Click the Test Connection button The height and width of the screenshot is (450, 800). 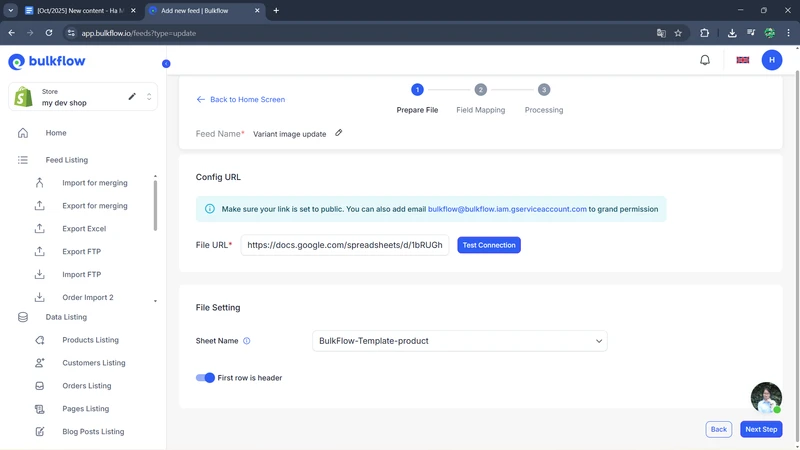489,245
